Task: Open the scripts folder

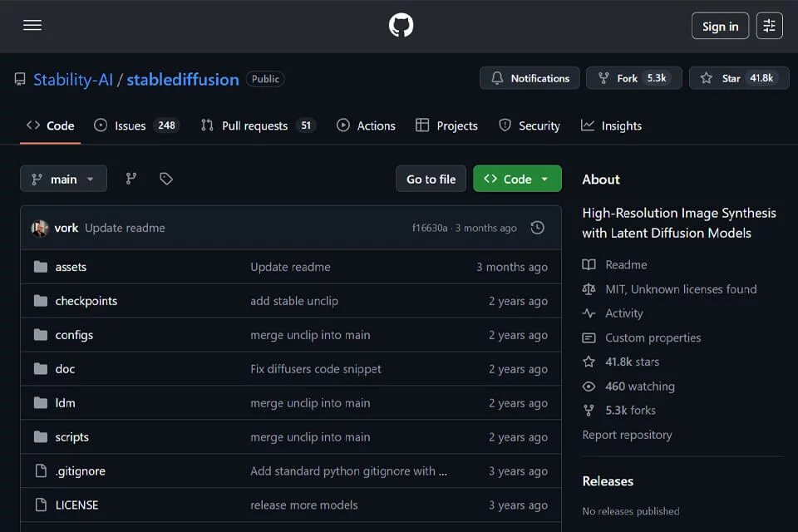Action: point(71,437)
